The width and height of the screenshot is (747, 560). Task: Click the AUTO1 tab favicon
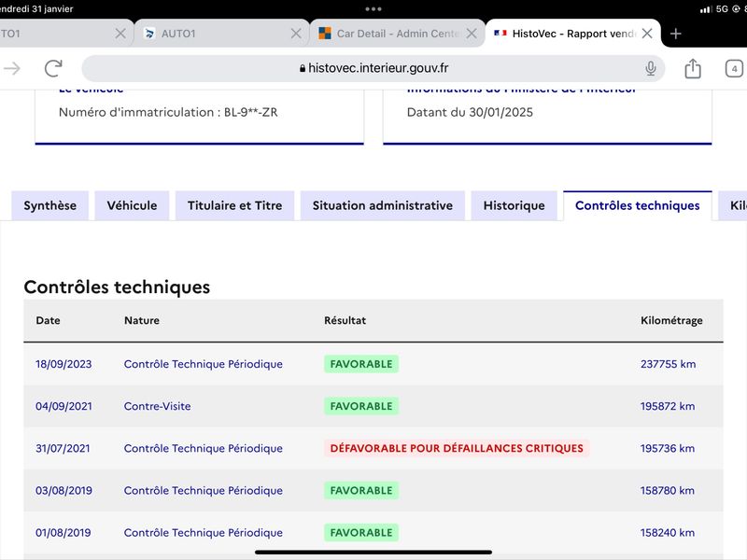click(x=149, y=34)
